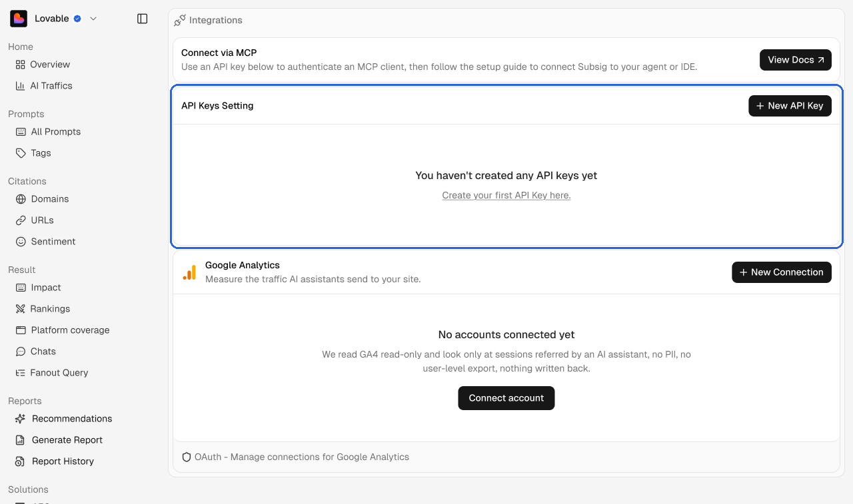Image resolution: width=853 pixels, height=504 pixels.
Task: Toggle the sidebar collapse icon
Action: tap(142, 19)
